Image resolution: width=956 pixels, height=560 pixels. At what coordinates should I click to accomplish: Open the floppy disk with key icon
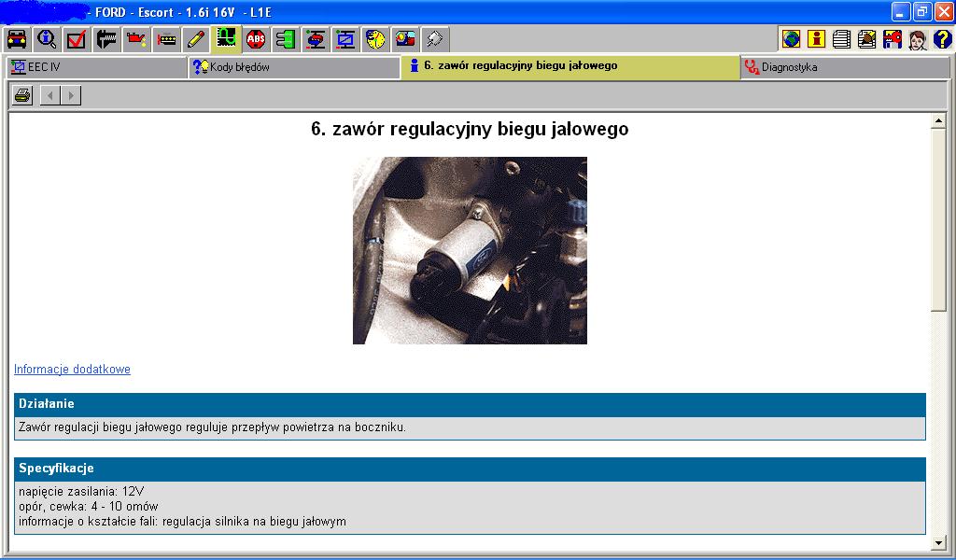(892, 39)
